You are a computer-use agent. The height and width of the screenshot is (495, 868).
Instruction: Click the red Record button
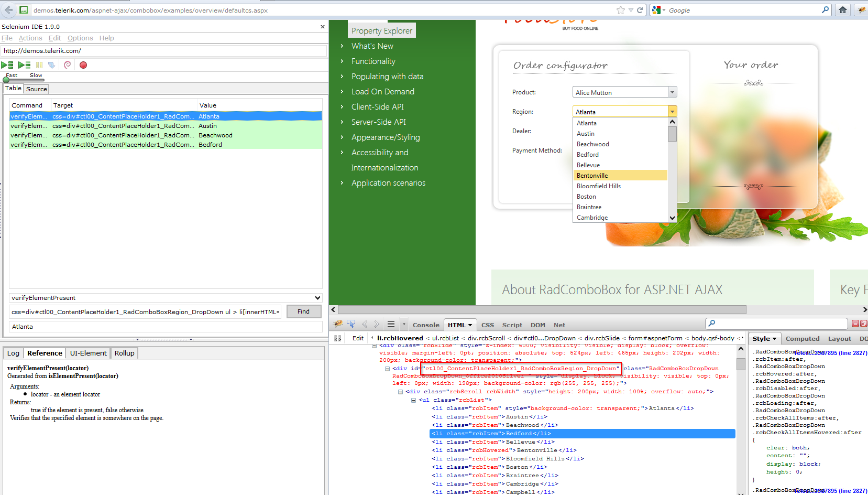83,65
